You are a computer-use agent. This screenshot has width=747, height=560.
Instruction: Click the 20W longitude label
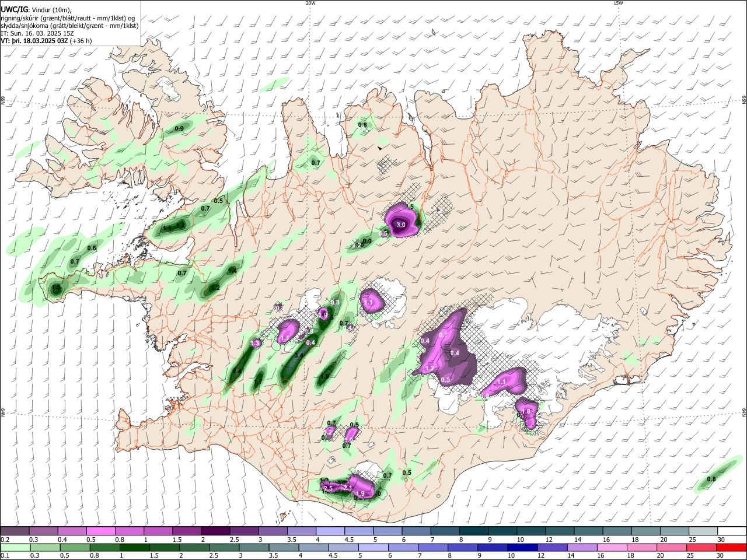point(310,3)
